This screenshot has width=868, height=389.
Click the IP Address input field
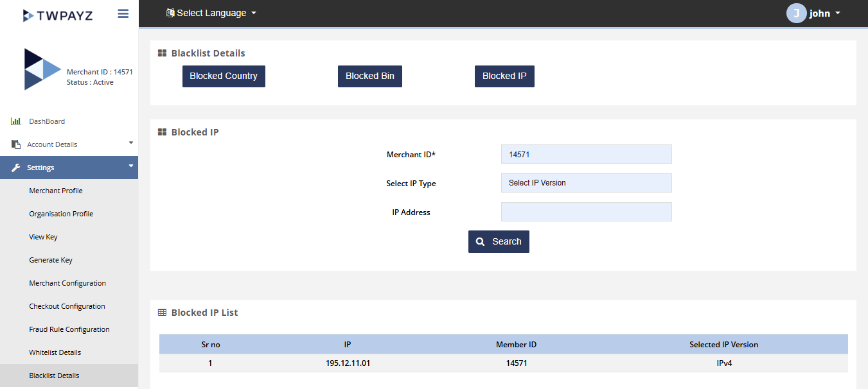click(x=586, y=212)
